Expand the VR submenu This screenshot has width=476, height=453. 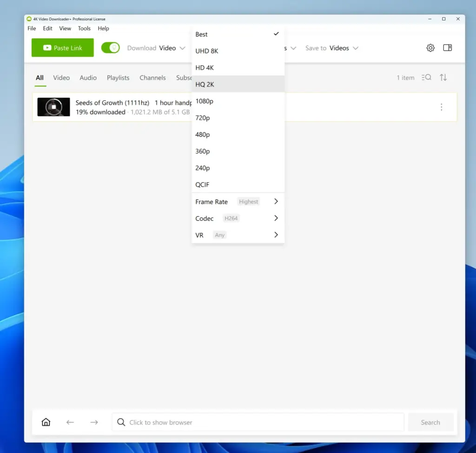click(x=238, y=235)
